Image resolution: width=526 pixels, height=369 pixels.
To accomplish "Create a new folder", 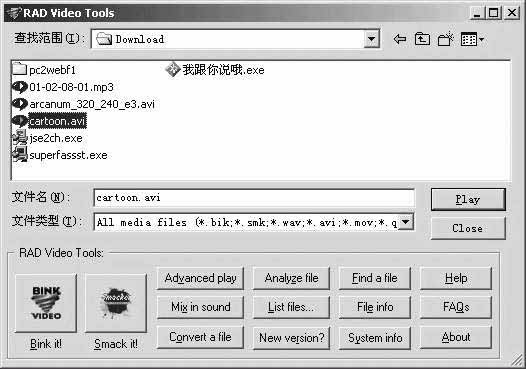I will click(x=445, y=39).
